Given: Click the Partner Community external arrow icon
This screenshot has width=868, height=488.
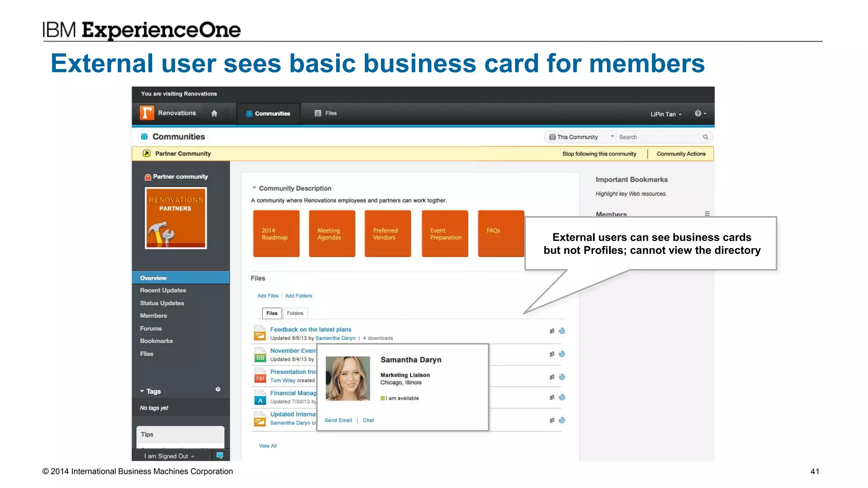Looking at the screenshot, I should click(146, 153).
